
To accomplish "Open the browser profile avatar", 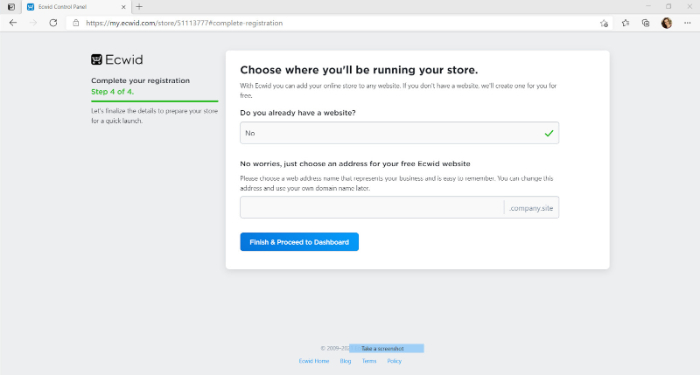I will click(x=667, y=23).
